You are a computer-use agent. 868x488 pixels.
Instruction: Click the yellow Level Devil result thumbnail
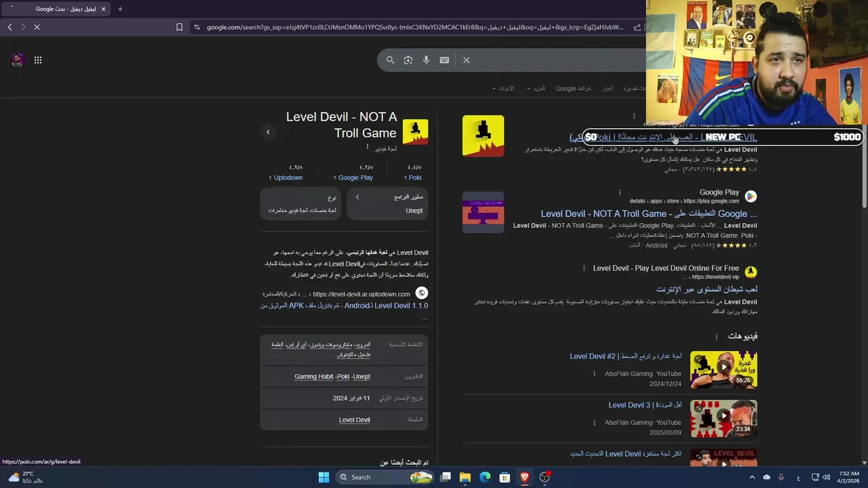483,136
